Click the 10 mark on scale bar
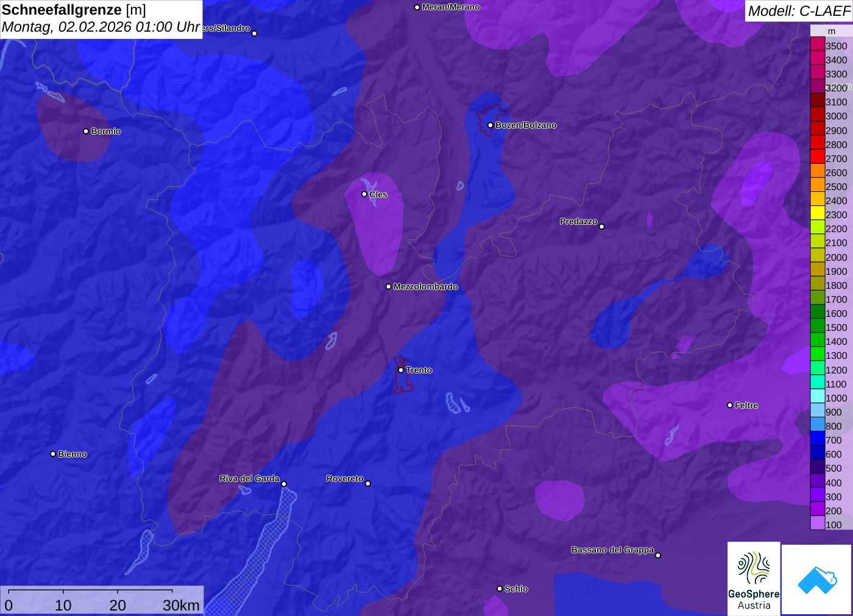Viewport: 853px width, 616px height. pyautogui.click(x=63, y=605)
